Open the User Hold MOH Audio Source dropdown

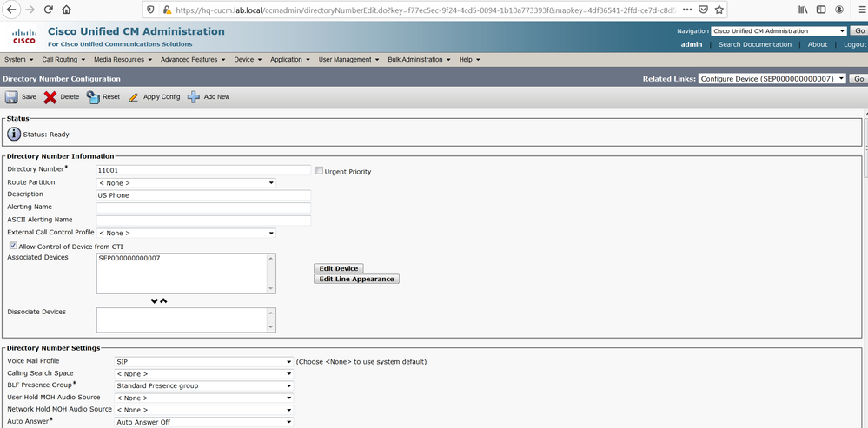pos(203,398)
